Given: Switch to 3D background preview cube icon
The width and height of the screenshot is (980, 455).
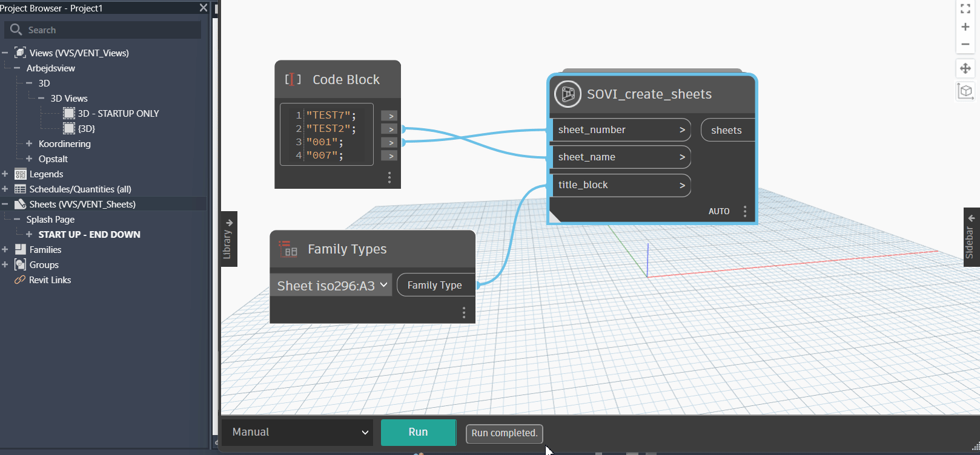Looking at the screenshot, I should tap(965, 91).
